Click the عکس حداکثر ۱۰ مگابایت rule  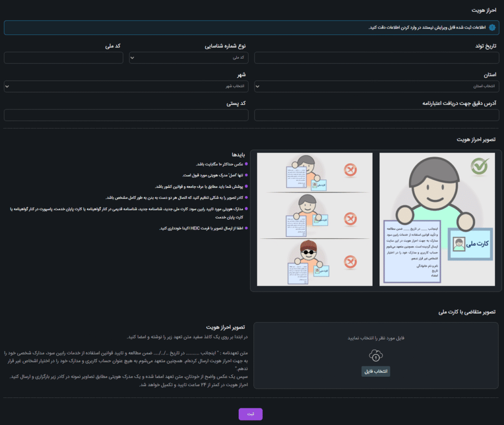(x=220, y=164)
